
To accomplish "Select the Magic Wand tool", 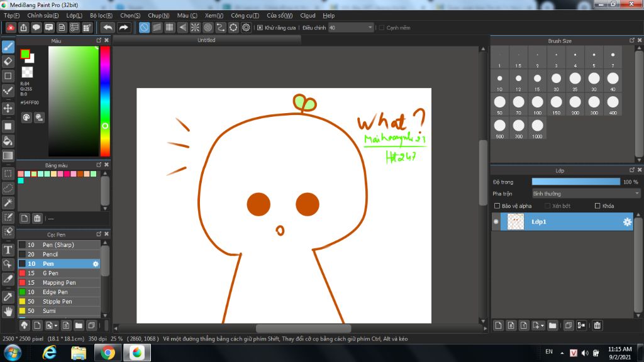I will pos(8,203).
